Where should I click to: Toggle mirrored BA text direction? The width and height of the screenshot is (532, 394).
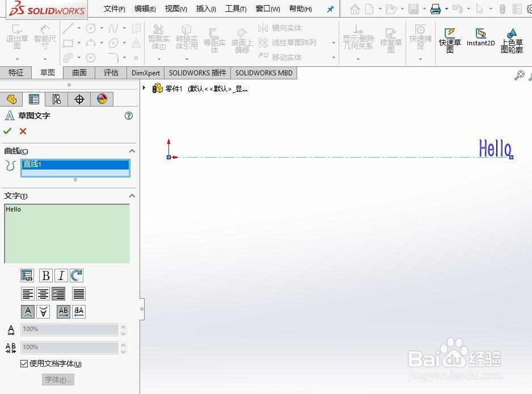(x=79, y=312)
